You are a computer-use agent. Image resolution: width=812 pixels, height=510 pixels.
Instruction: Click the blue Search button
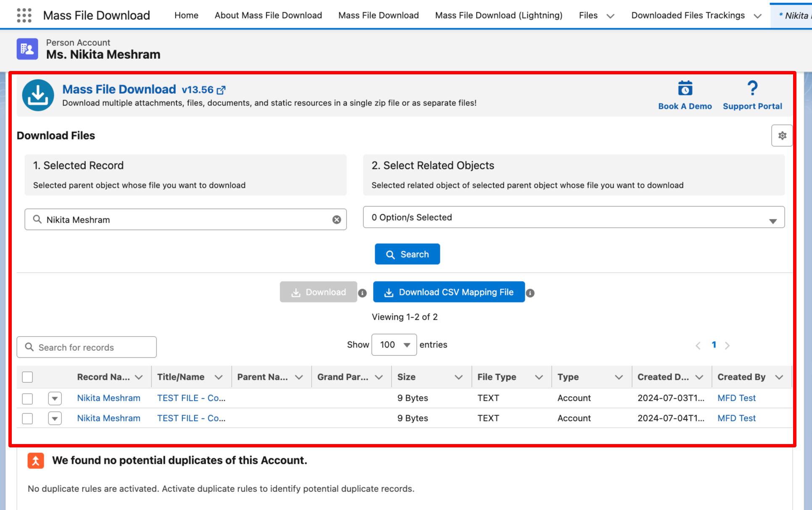(x=407, y=254)
